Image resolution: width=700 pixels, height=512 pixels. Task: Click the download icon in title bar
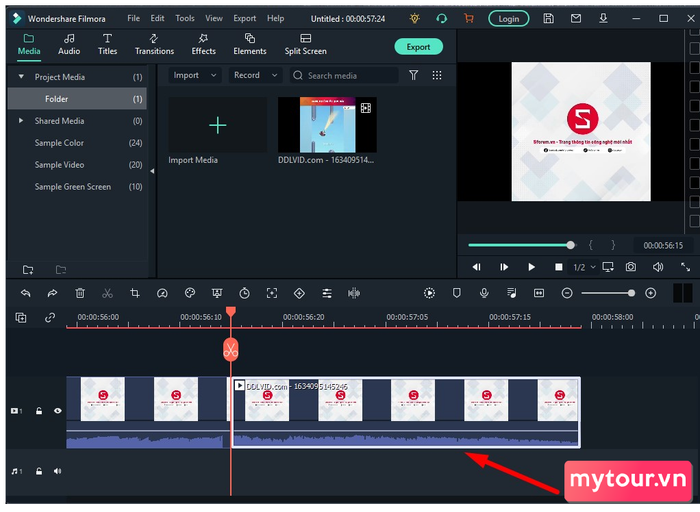point(603,18)
